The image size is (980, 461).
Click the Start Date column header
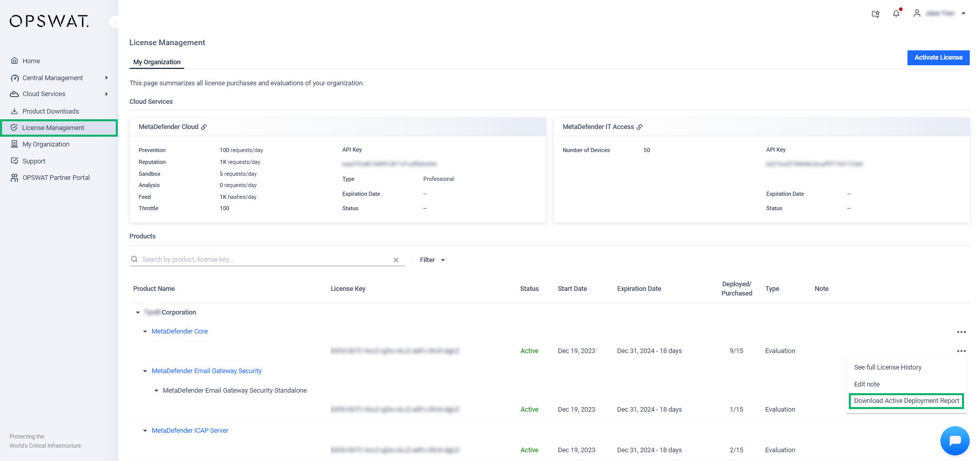click(x=572, y=289)
